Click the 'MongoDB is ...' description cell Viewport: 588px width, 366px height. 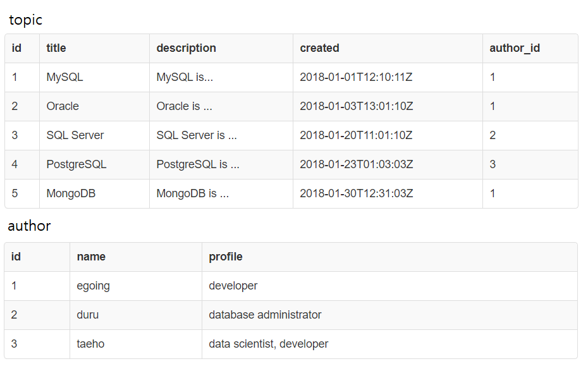coord(221,193)
